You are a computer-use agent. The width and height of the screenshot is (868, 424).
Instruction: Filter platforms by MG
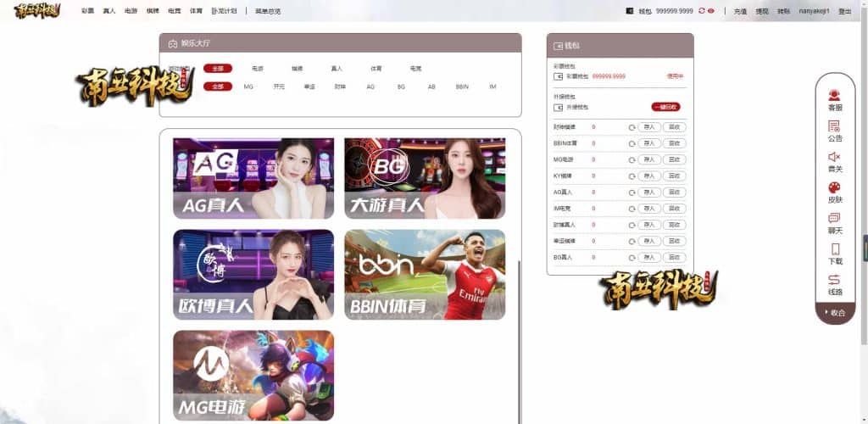click(x=248, y=86)
